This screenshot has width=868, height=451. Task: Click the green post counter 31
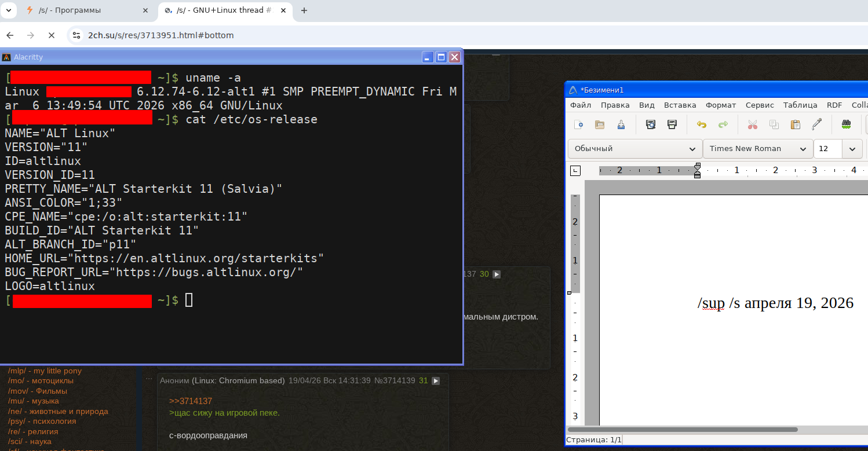423,380
